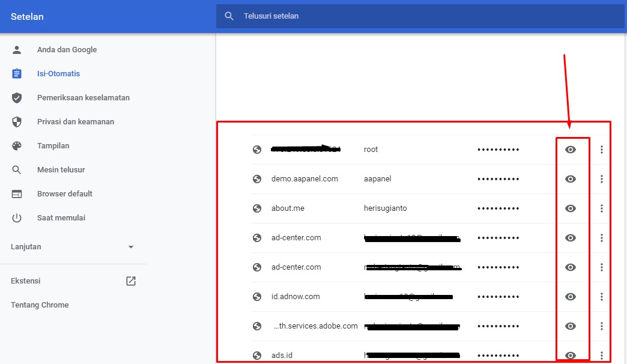The height and width of the screenshot is (364, 627).
Task: Go to Privasi dan keamanan
Action: pos(76,121)
